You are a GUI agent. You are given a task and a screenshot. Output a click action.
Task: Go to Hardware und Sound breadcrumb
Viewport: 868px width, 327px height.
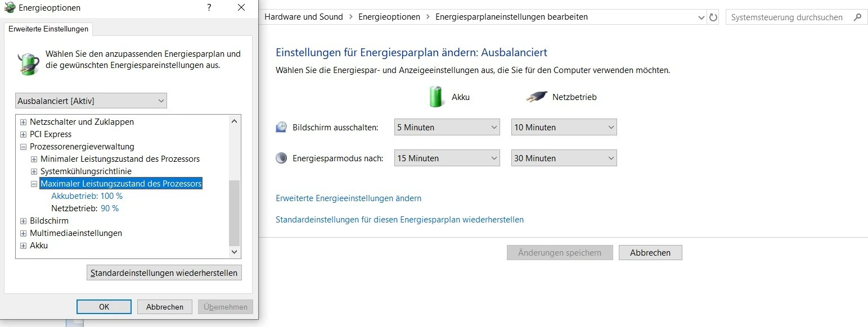pyautogui.click(x=304, y=17)
